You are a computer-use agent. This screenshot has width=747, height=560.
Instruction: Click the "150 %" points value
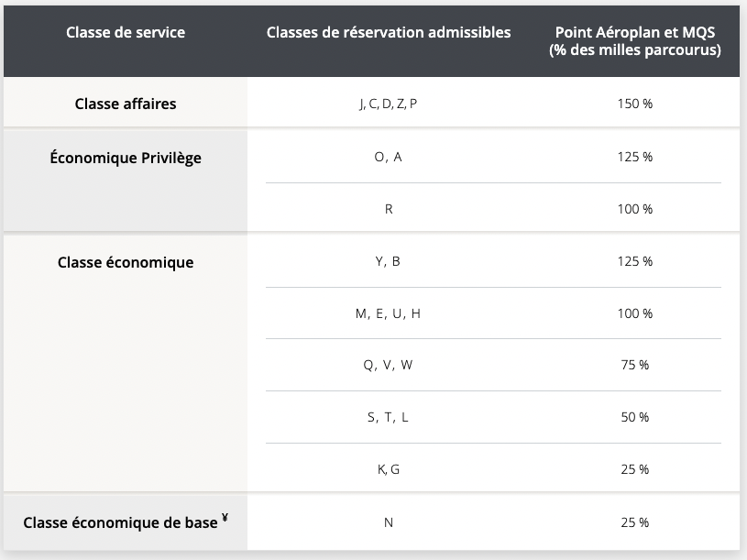point(634,104)
